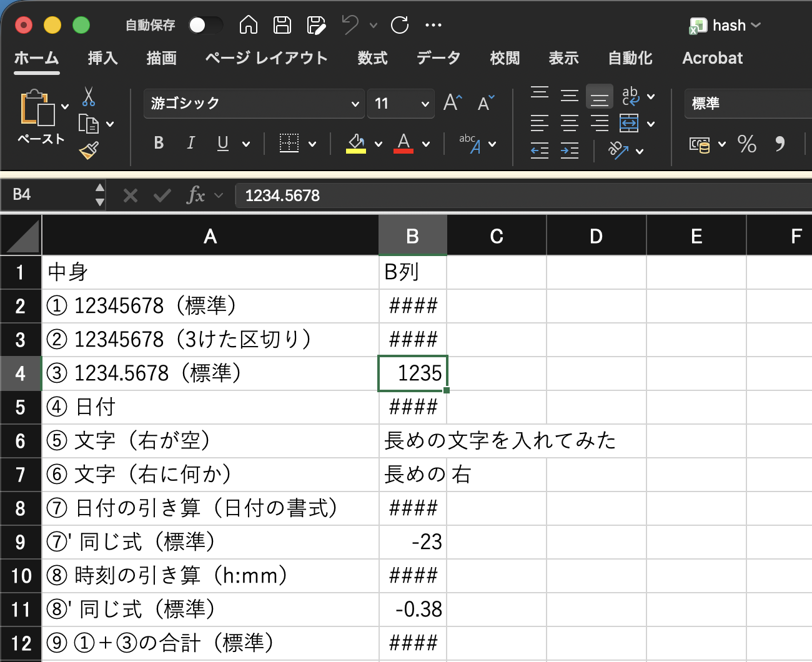Viewport: 812px width, 662px height.
Task: Apply Percent style icon
Action: (x=747, y=144)
